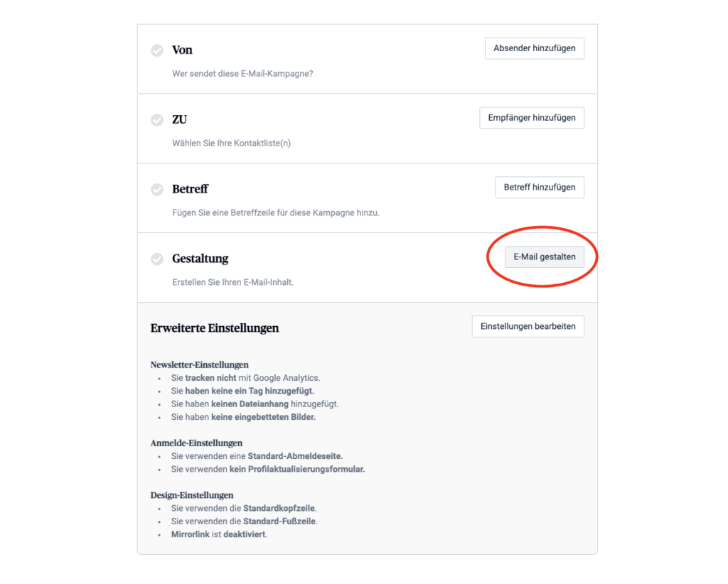The width and height of the screenshot is (728, 584).
Task: Click the checkmark icon beside ZU
Action: (x=157, y=120)
